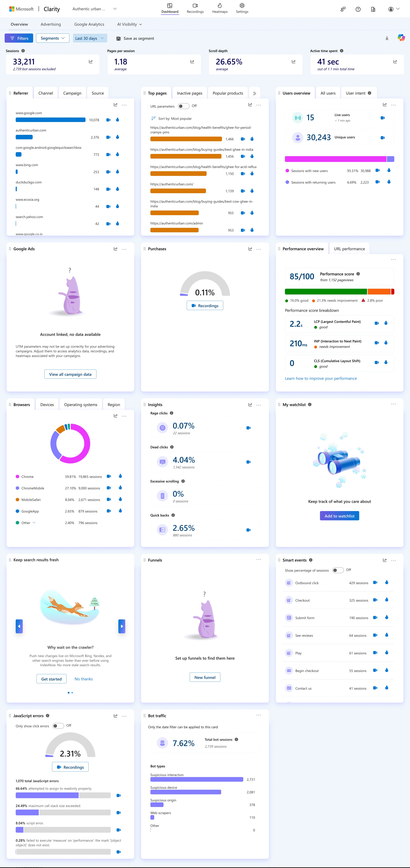
Task: Open URL performance tab
Action: point(349,249)
